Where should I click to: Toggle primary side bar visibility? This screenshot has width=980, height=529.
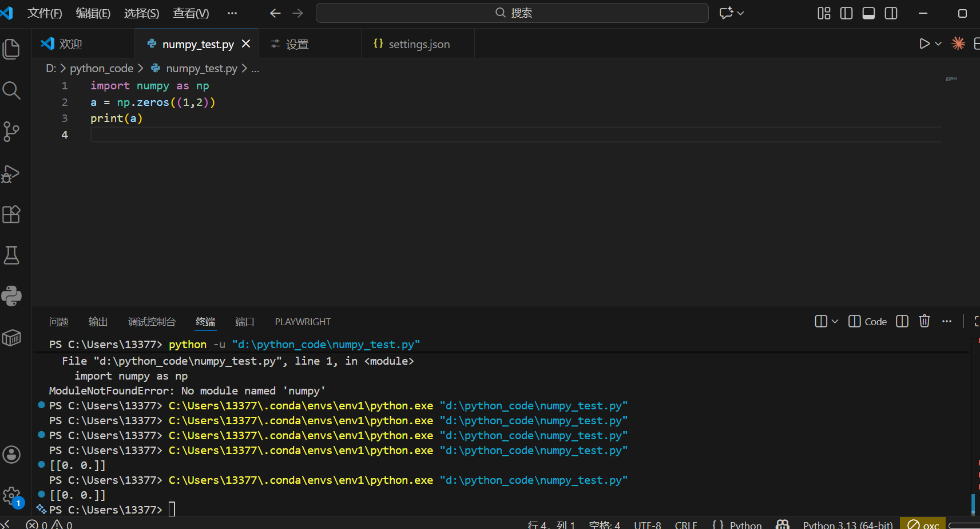846,13
